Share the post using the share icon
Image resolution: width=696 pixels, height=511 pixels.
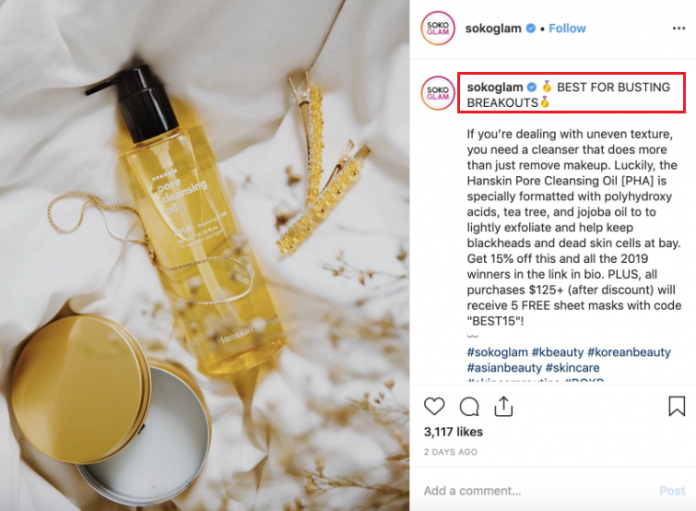503,406
